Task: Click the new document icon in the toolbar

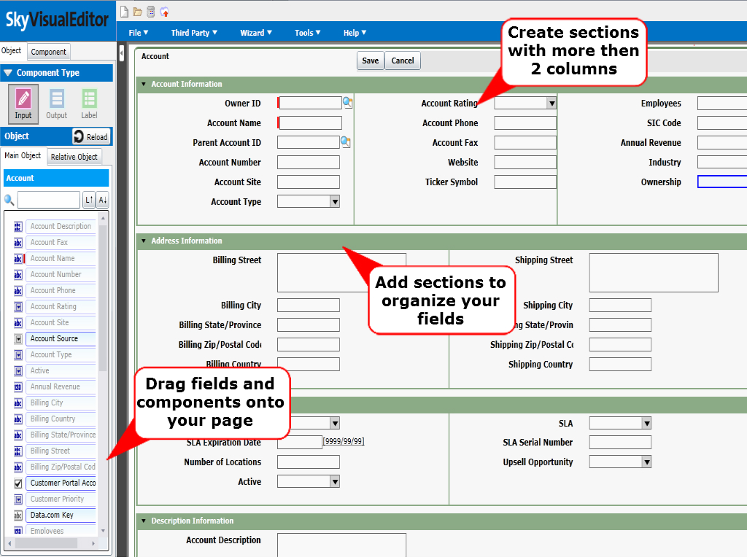Action: pos(124,12)
